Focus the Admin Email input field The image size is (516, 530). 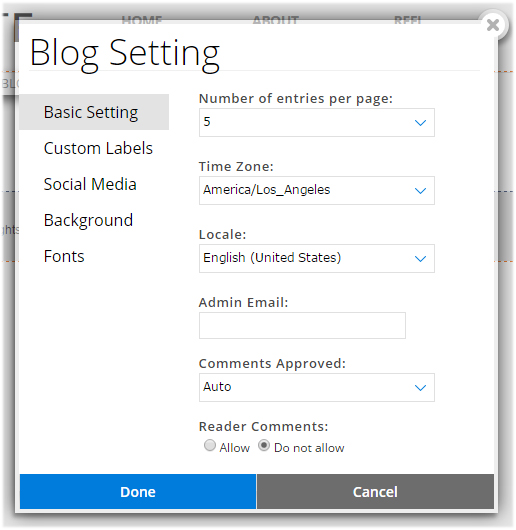[x=302, y=326]
